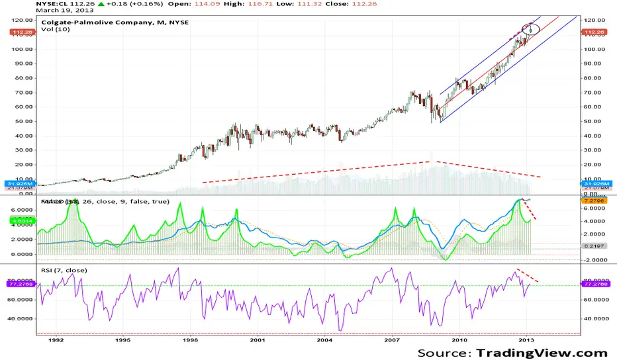The image size is (617, 364).
Task: Click the 50.00 price label on right axis
Action: 593,121
